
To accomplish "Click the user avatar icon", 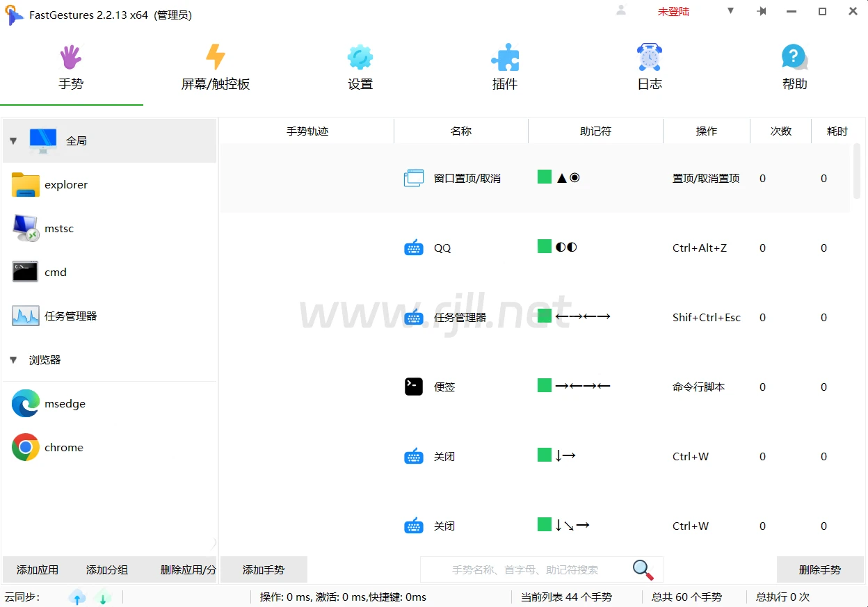I will click(x=621, y=10).
